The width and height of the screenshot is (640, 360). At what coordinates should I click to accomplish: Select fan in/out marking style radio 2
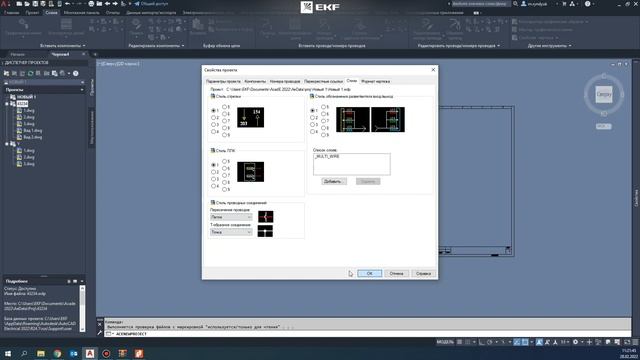coord(312,118)
